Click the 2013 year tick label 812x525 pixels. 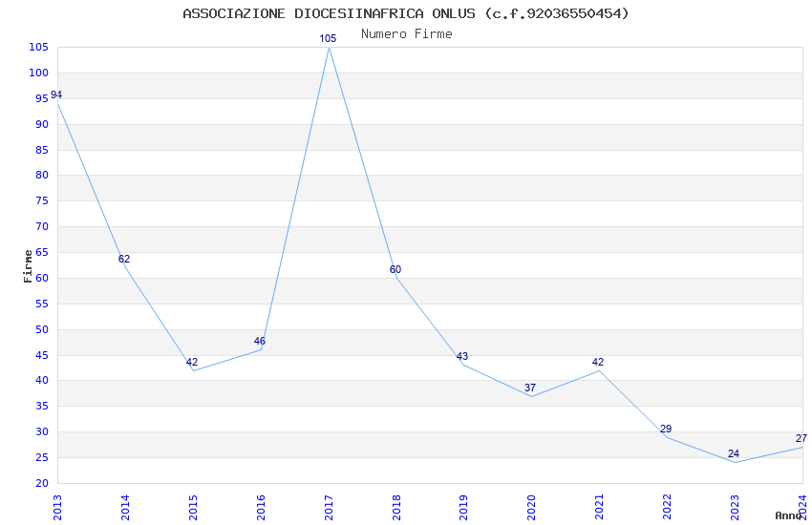[x=57, y=508]
